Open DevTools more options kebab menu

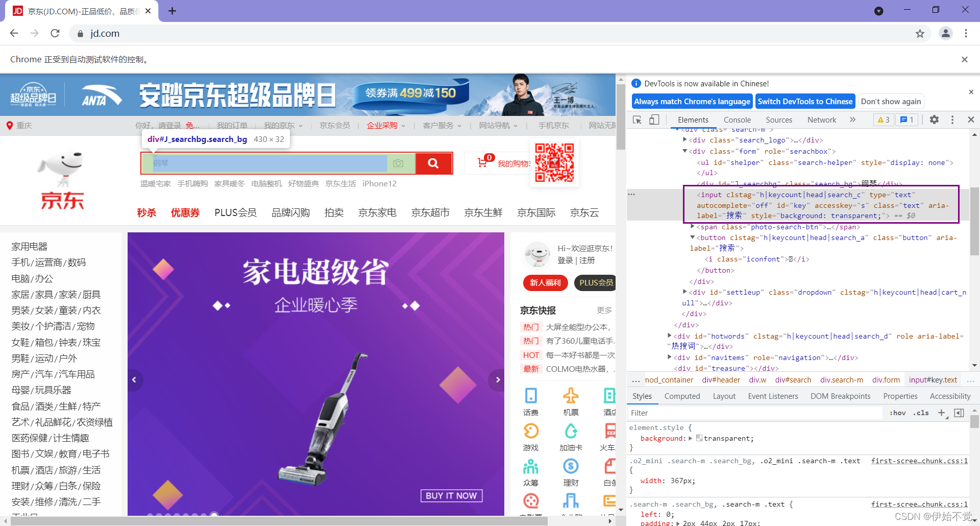click(952, 119)
